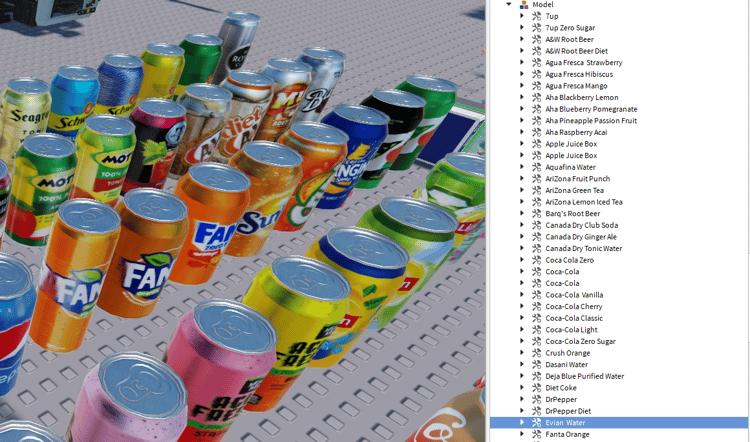Expand the Fanta Orange item
The image size is (750, 442).
(x=522, y=434)
